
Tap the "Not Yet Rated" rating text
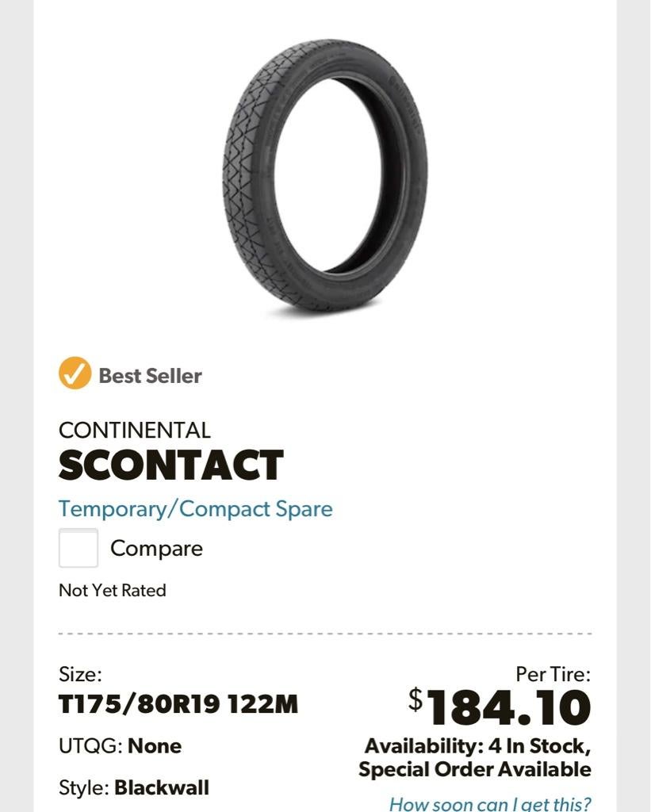tap(113, 590)
